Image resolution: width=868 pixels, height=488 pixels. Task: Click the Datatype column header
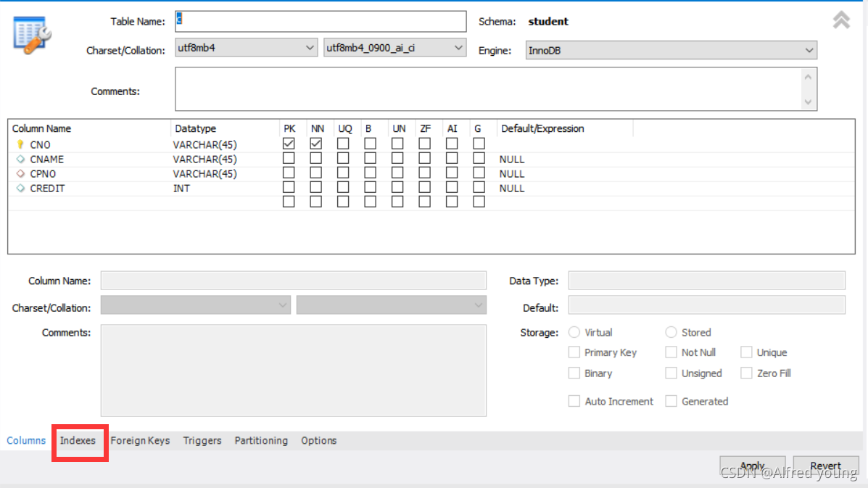(x=195, y=128)
